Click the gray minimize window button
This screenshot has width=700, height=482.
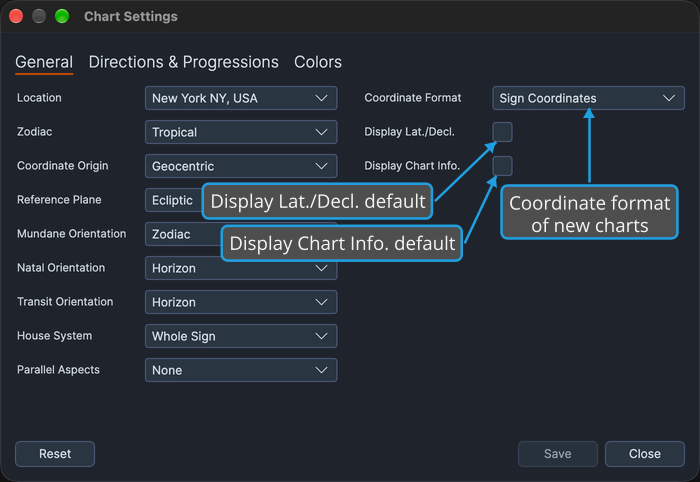tap(39, 17)
